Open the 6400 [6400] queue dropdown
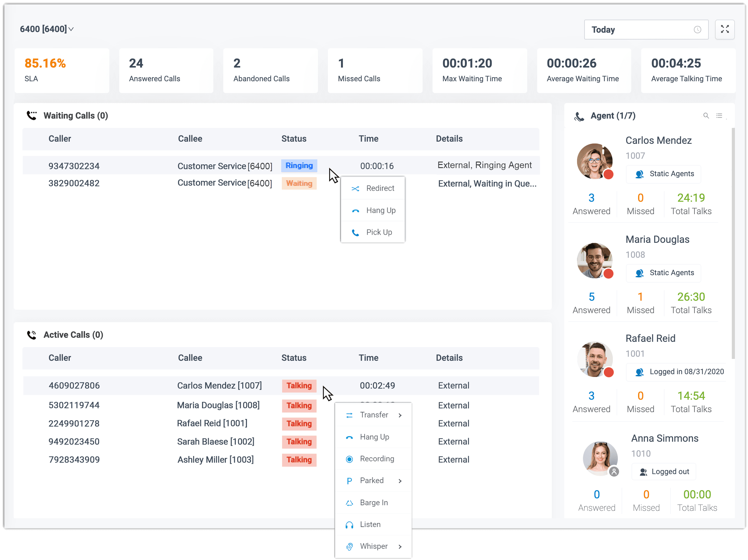This screenshot has height=560, width=748. (x=47, y=29)
